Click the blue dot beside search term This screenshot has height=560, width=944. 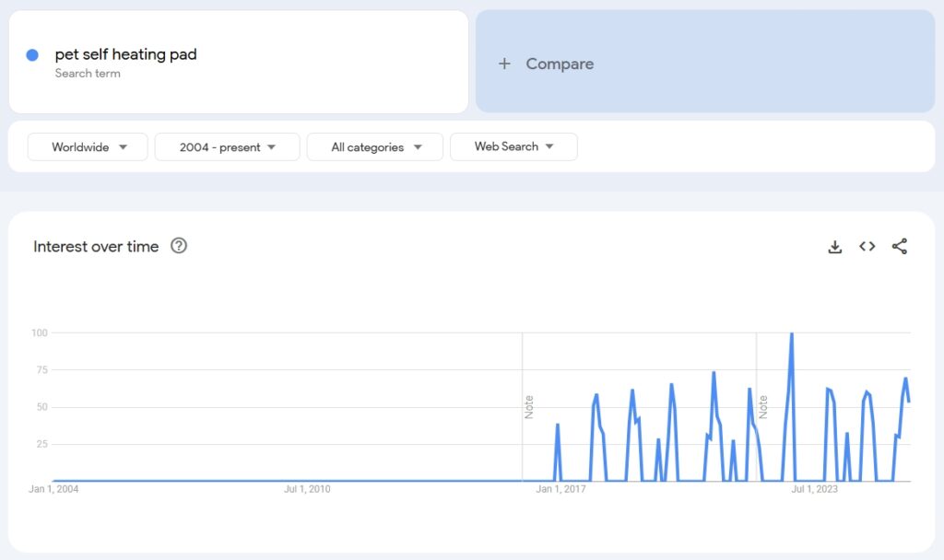[32, 55]
